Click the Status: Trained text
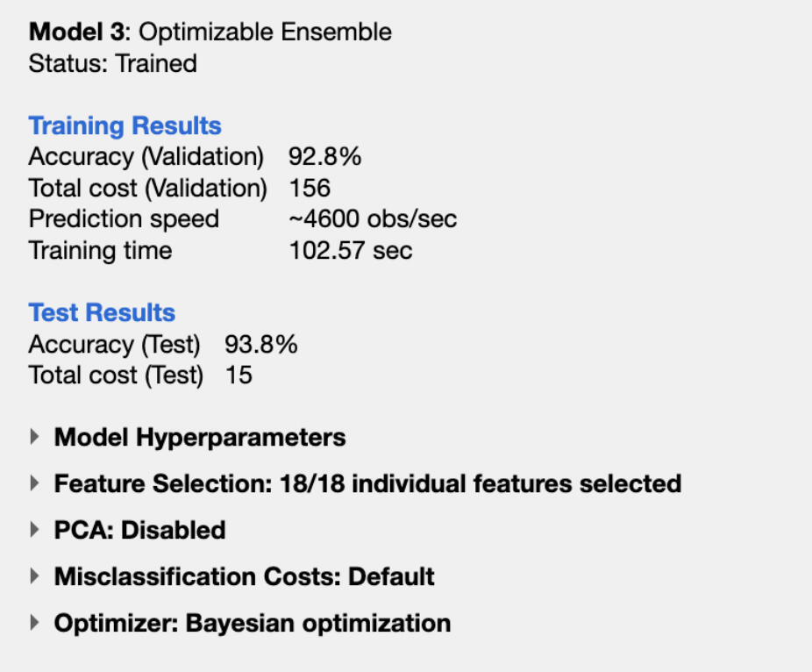Screen dimensions: 812x672 pyautogui.click(x=112, y=63)
